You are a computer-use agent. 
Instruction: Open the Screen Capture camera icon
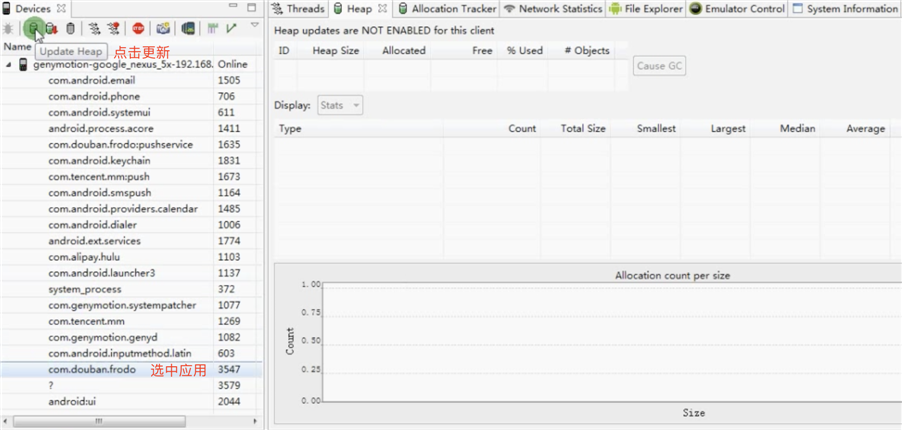click(x=163, y=28)
